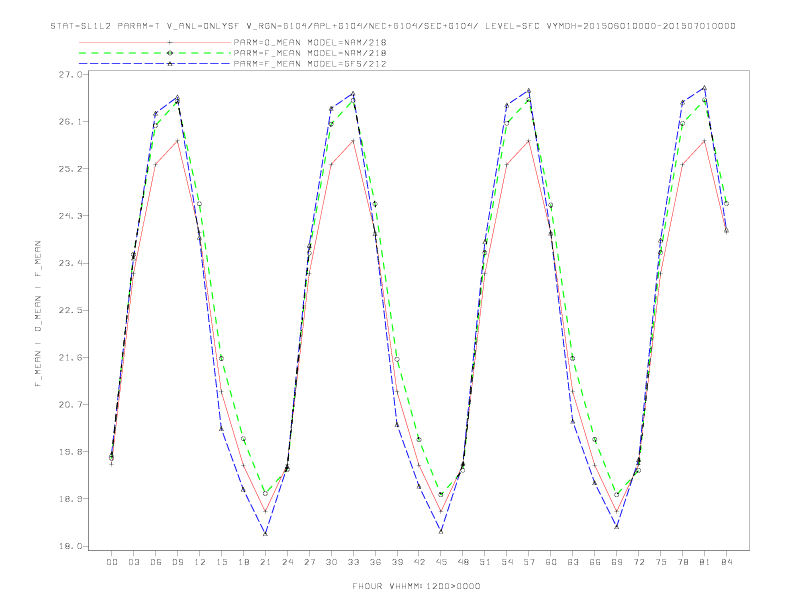Click x-axis tick label 60

coord(551,562)
